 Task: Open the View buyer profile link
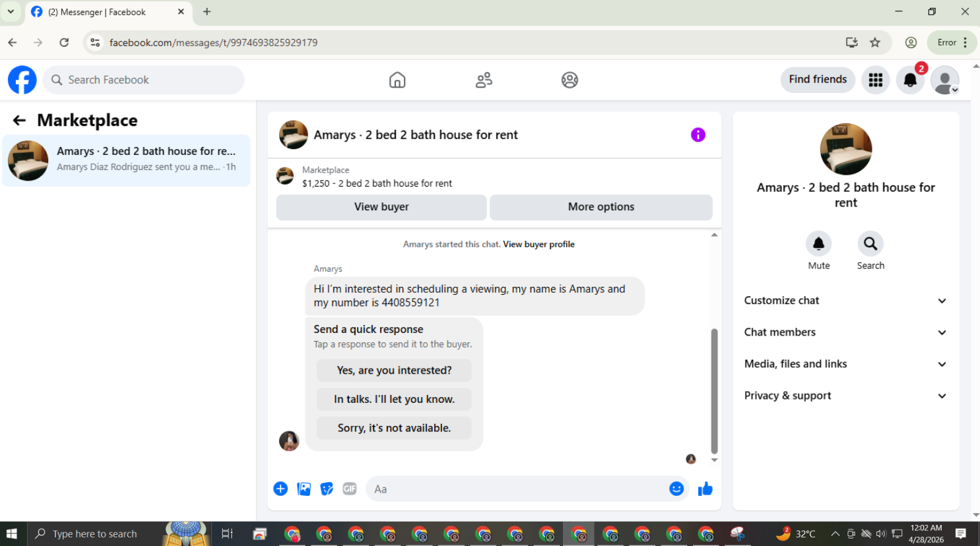tap(539, 244)
